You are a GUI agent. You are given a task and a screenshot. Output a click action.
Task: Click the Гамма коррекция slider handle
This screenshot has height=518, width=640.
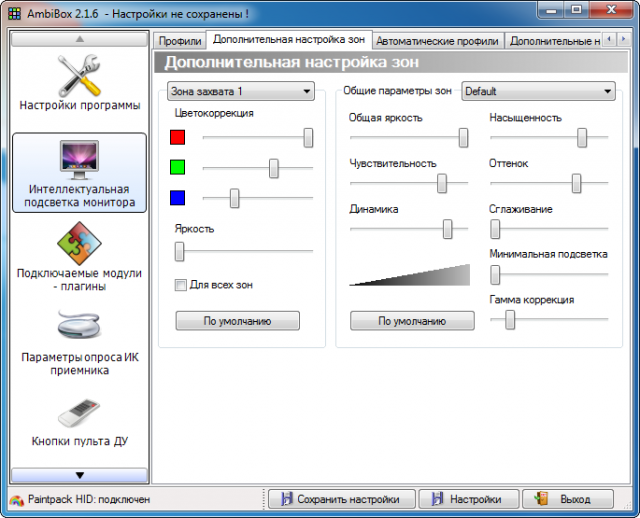[x=510, y=320]
